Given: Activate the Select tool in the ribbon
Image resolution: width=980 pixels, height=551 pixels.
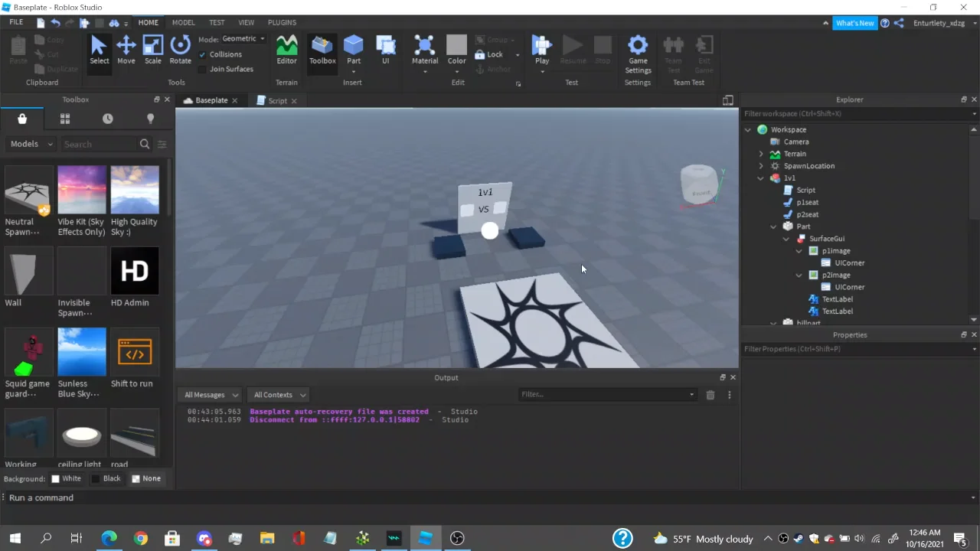Looking at the screenshot, I should [99, 51].
